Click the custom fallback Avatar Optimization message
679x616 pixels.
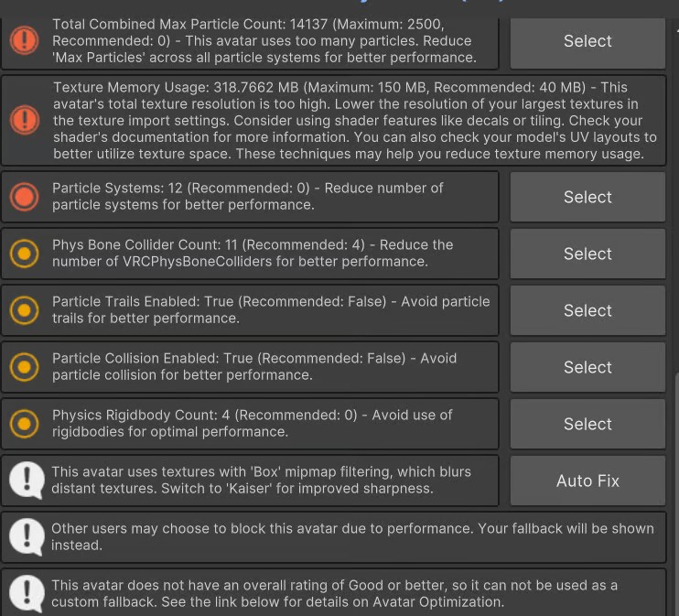pyautogui.click(x=334, y=593)
